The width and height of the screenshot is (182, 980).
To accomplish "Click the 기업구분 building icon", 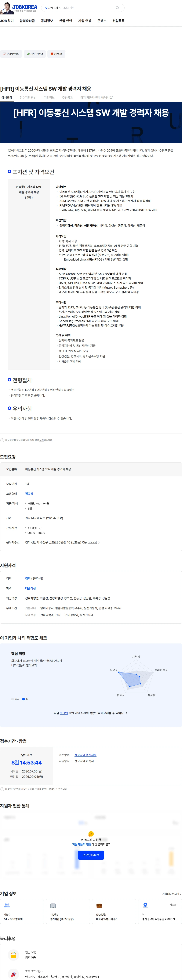I will point(53,906).
